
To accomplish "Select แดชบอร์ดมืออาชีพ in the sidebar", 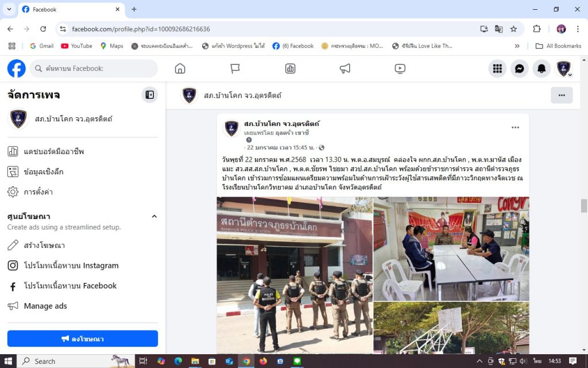I will coord(53,151).
